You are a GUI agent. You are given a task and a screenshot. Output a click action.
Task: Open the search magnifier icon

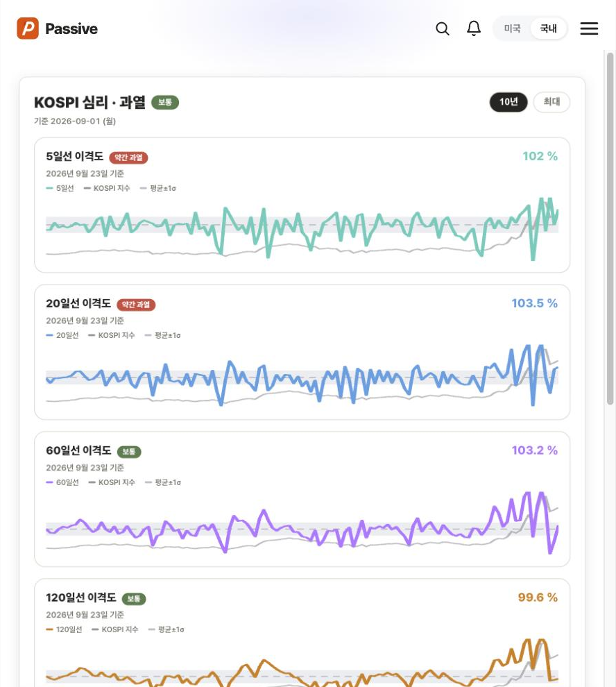pyautogui.click(x=443, y=29)
